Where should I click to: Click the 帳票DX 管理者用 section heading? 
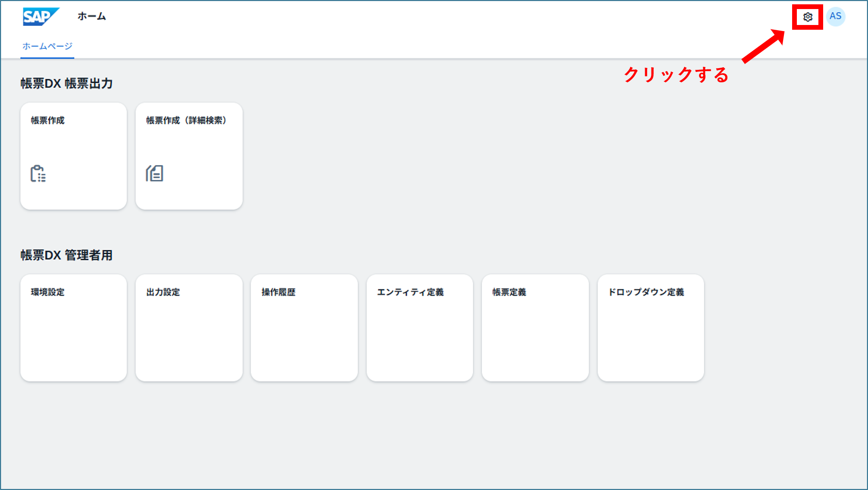[67, 255]
